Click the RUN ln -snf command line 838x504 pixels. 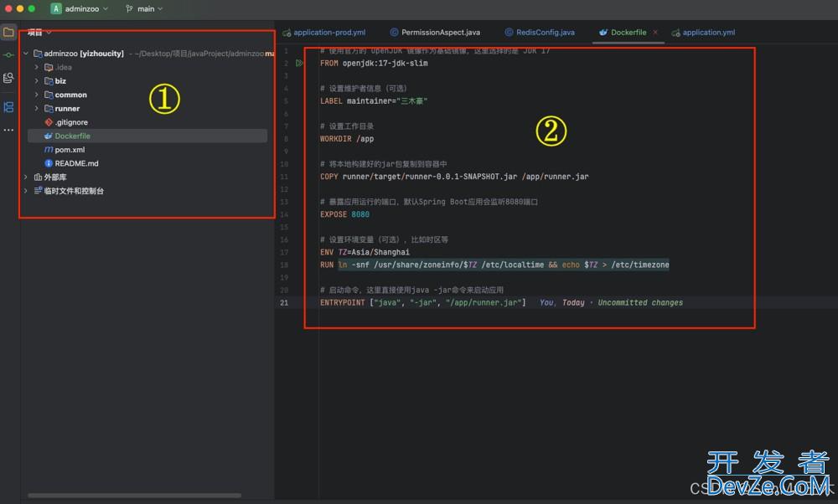click(494, 265)
